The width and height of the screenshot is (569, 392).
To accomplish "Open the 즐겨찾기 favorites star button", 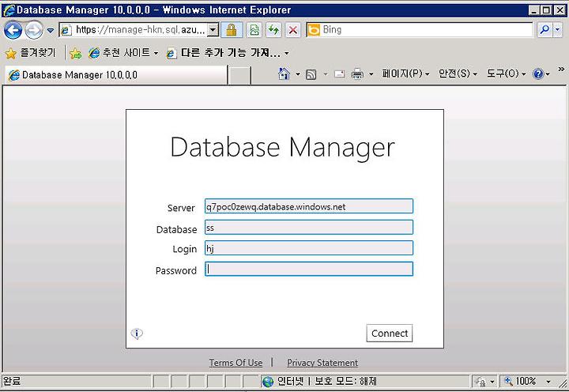I will 31,53.
